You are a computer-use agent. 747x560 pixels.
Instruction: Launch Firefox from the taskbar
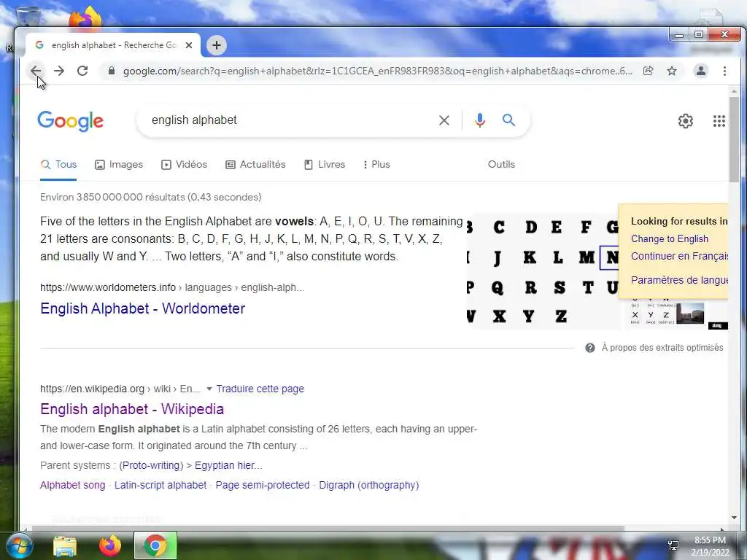coord(110,545)
